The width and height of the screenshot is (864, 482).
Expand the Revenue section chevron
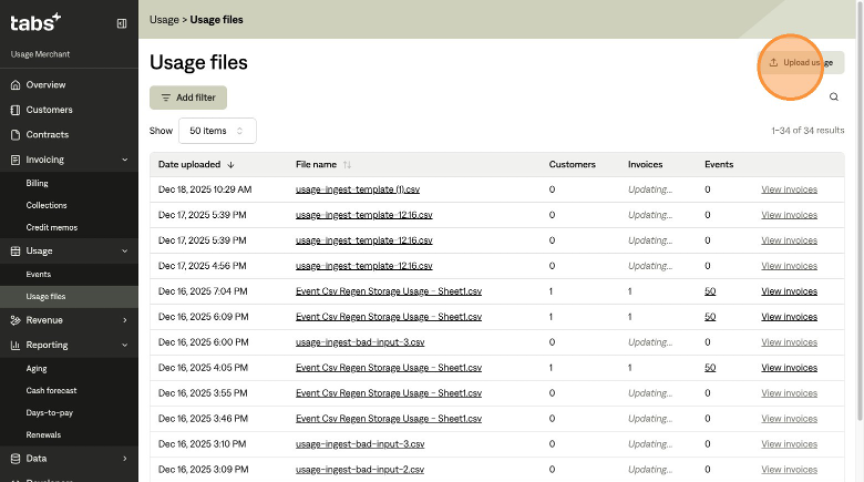click(124, 321)
